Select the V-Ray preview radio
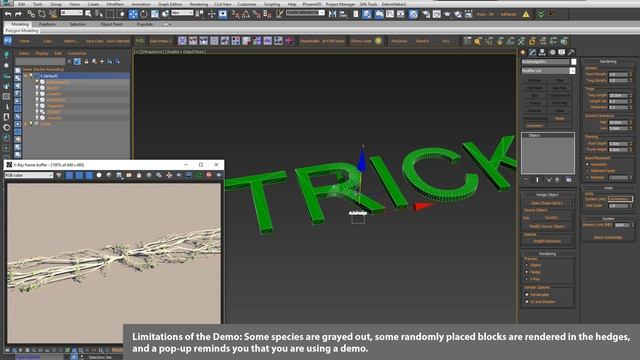 (x=527, y=279)
